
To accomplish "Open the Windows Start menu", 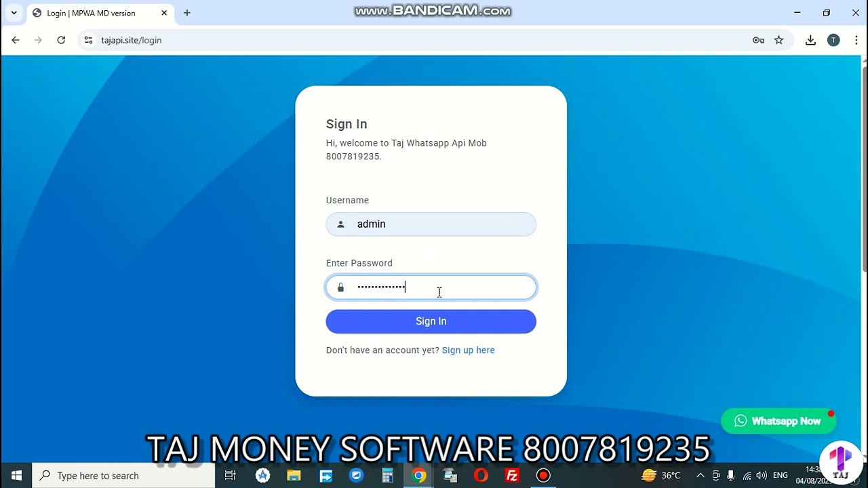I will coord(16,476).
